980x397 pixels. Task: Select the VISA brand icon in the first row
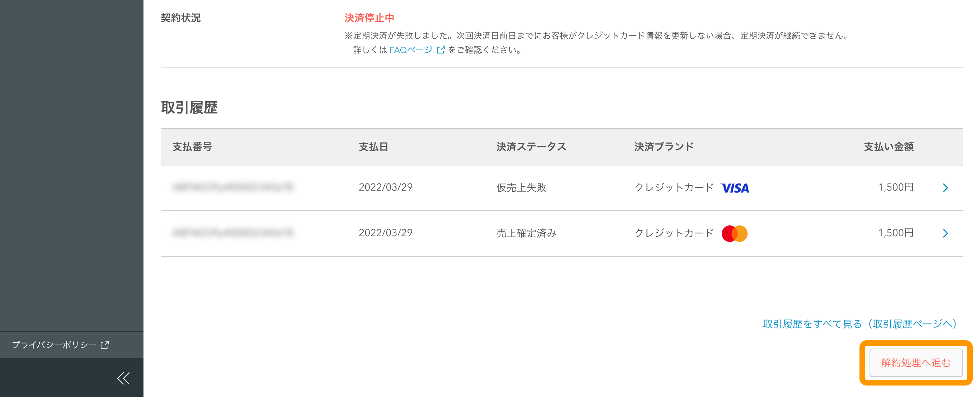click(734, 187)
